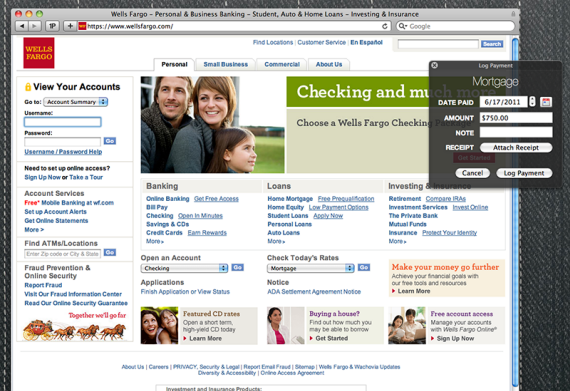Click the page vertical scrollbar
Image resolution: width=570 pixels, height=391 pixels.
pos(515,213)
